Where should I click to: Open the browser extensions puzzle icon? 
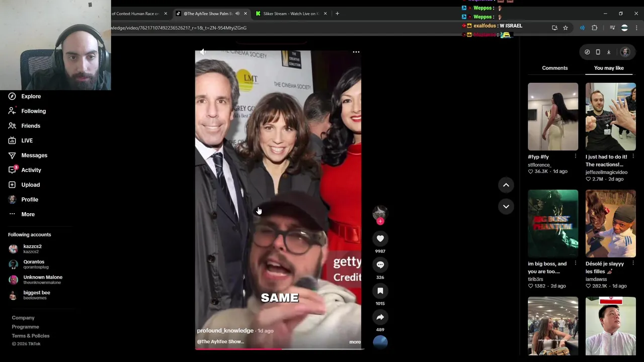tap(594, 28)
